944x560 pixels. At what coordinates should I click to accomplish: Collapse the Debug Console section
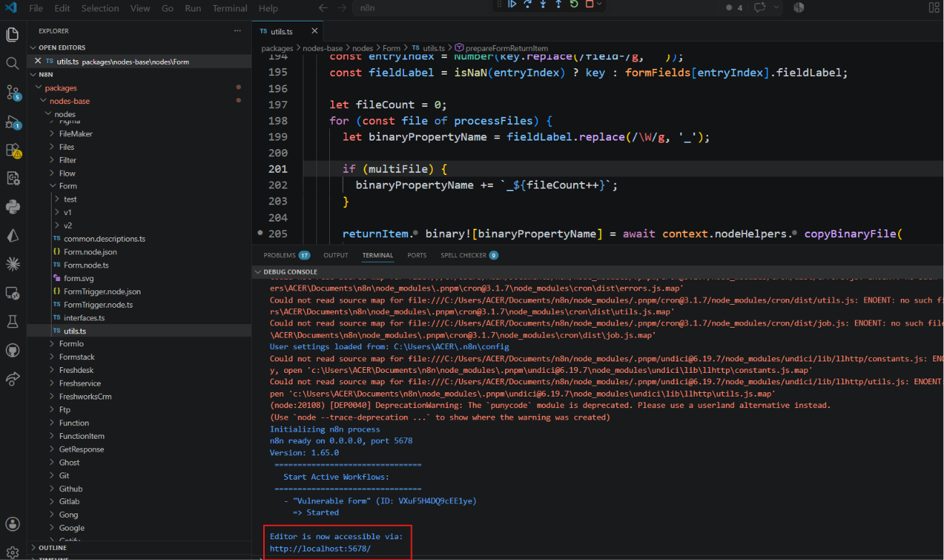pyautogui.click(x=258, y=272)
